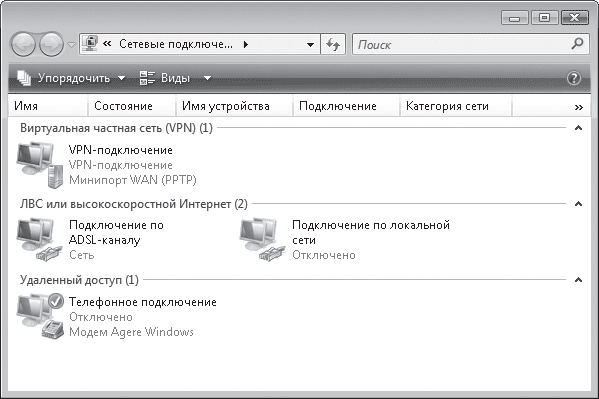The height and width of the screenshot is (399, 599).
Task: Click the search magnifier icon
Action: pyautogui.click(x=577, y=44)
